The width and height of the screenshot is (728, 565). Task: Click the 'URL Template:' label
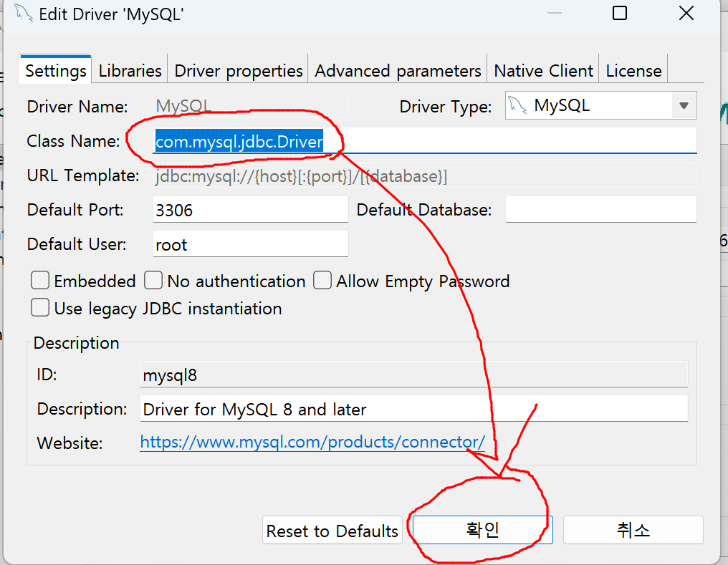83,176
